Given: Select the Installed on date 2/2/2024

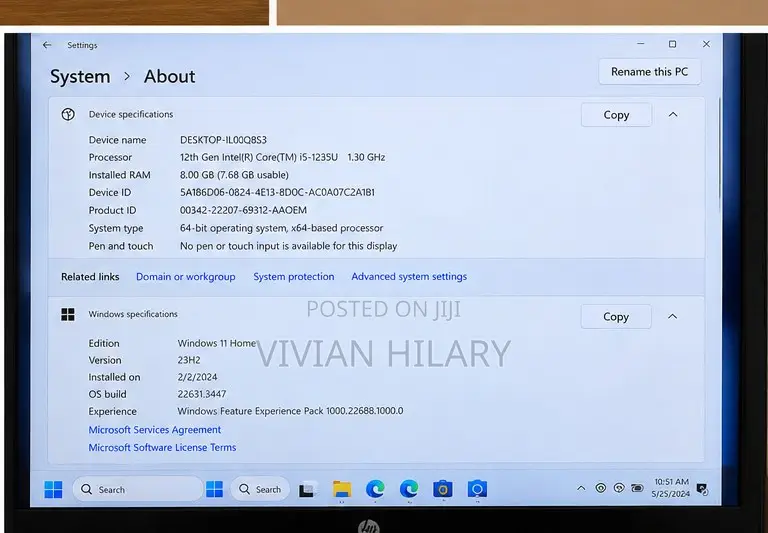Looking at the screenshot, I should [x=197, y=377].
